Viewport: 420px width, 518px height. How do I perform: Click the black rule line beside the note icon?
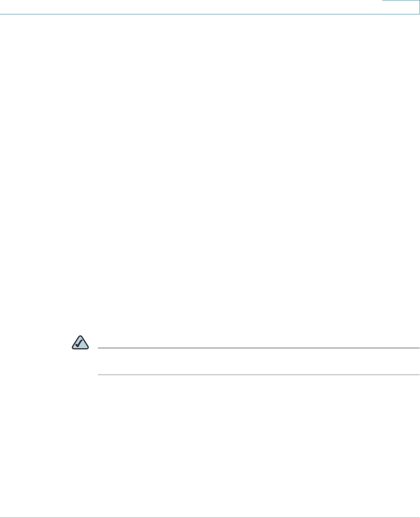pyautogui.click(x=258, y=348)
